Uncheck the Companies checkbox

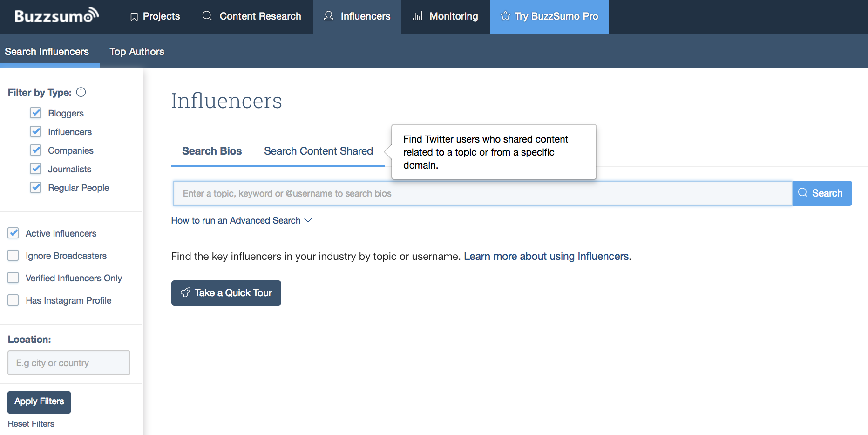[x=35, y=150]
